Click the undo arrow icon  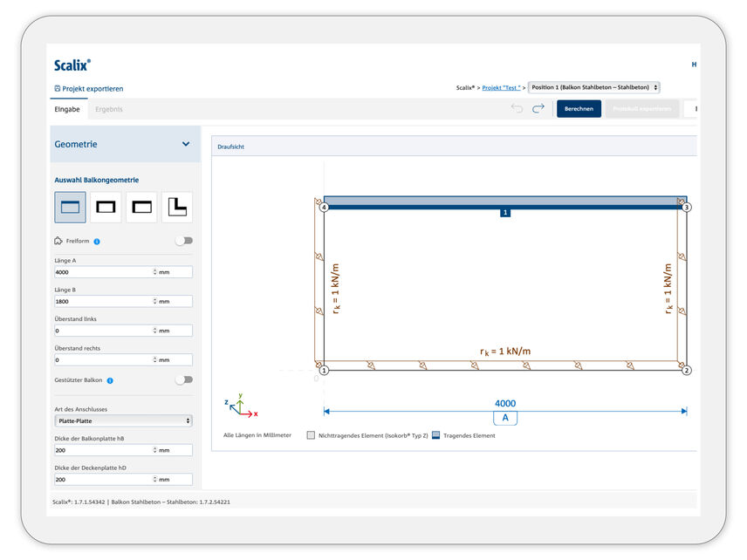517,109
